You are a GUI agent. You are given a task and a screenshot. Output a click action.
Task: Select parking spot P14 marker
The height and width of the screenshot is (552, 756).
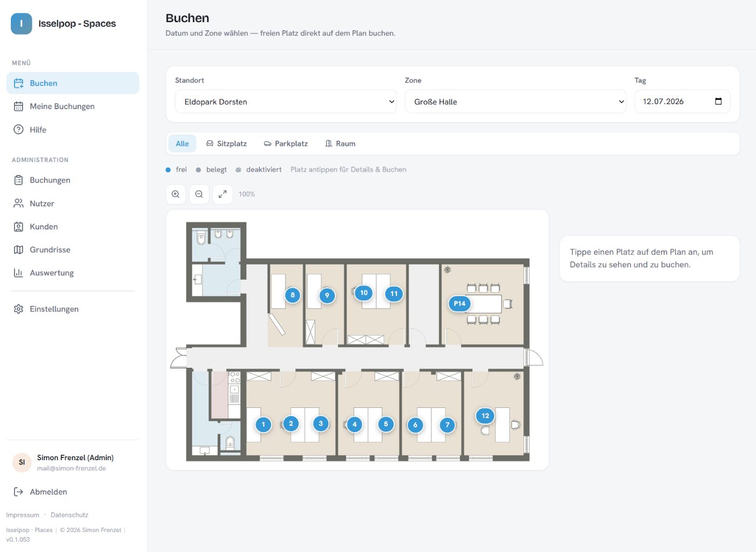click(x=460, y=304)
